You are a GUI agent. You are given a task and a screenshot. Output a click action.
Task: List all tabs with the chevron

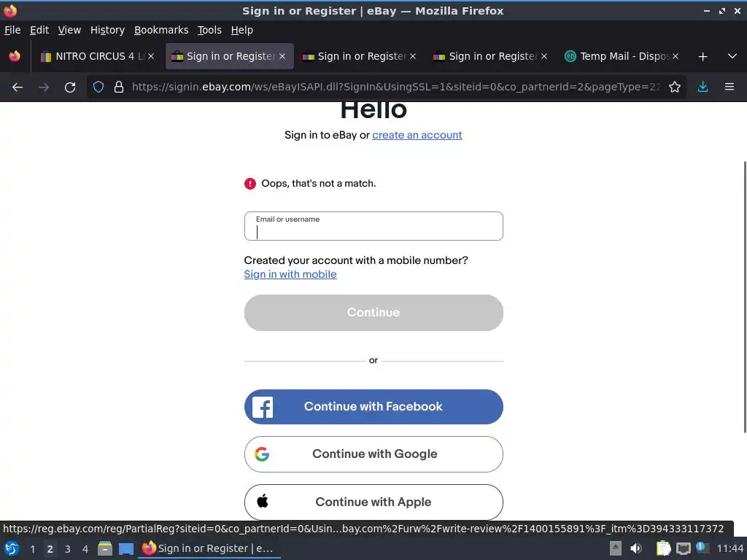[x=732, y=56]
